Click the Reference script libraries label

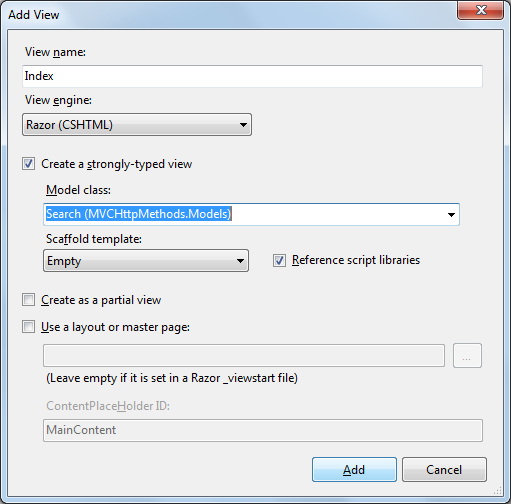356,260
